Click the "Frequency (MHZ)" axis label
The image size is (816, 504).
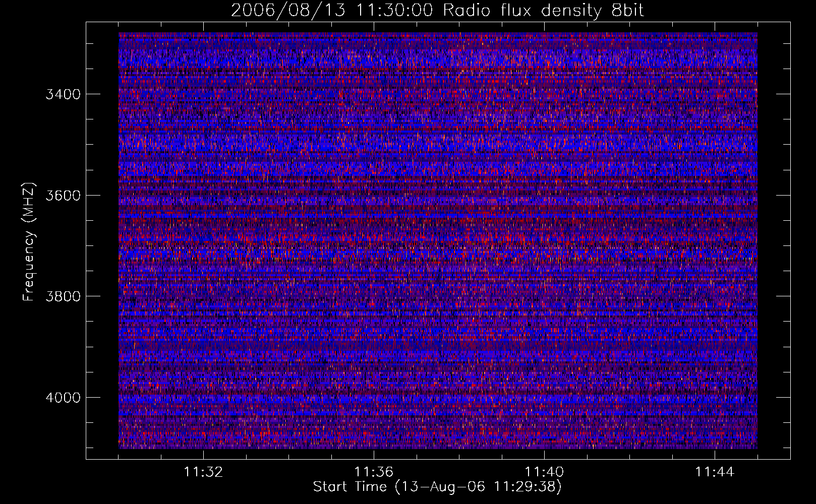pos(29,242)
